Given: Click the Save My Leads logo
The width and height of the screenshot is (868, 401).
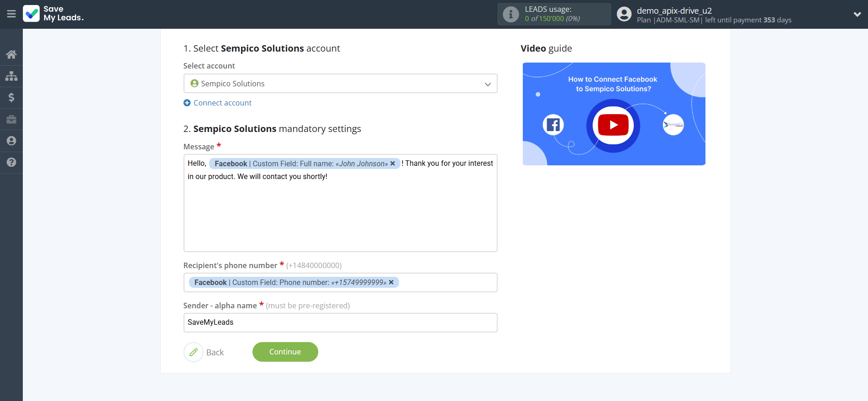Looking at the screenshot, I should point(53,14).
